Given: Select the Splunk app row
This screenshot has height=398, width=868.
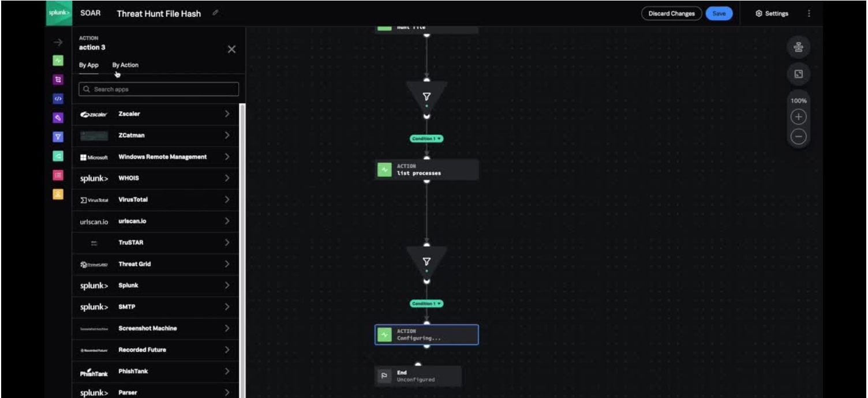Looking at the screenshot, I should pyautogui.click(x=155, y=286).
